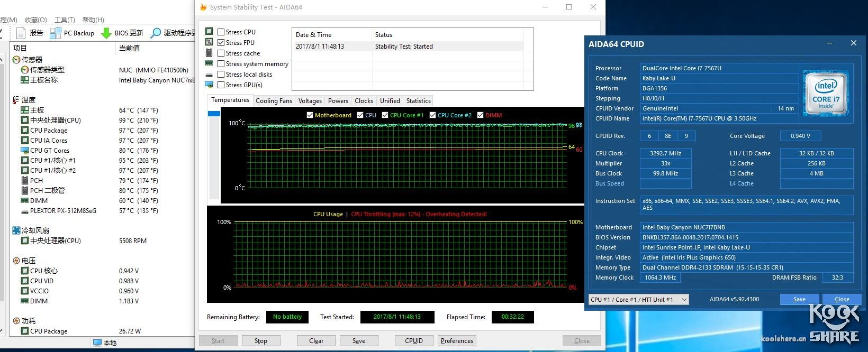Click the Clear button

tap(317, 341)
